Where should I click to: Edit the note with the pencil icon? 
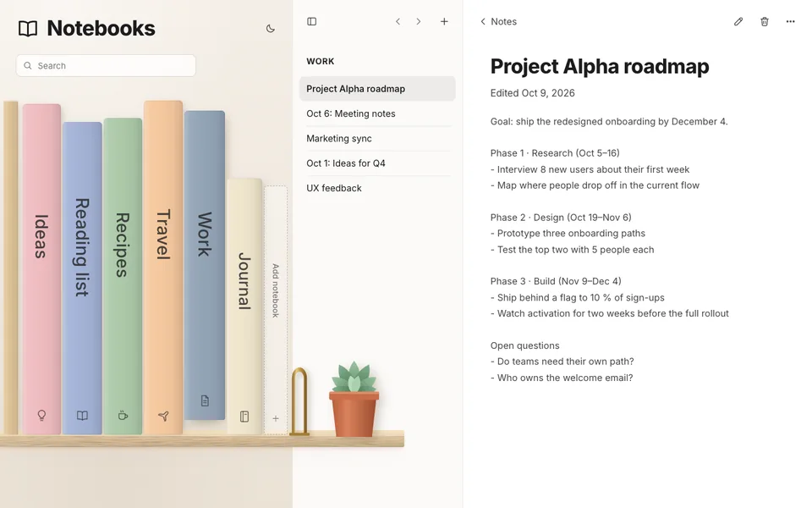tap(738, 21)
